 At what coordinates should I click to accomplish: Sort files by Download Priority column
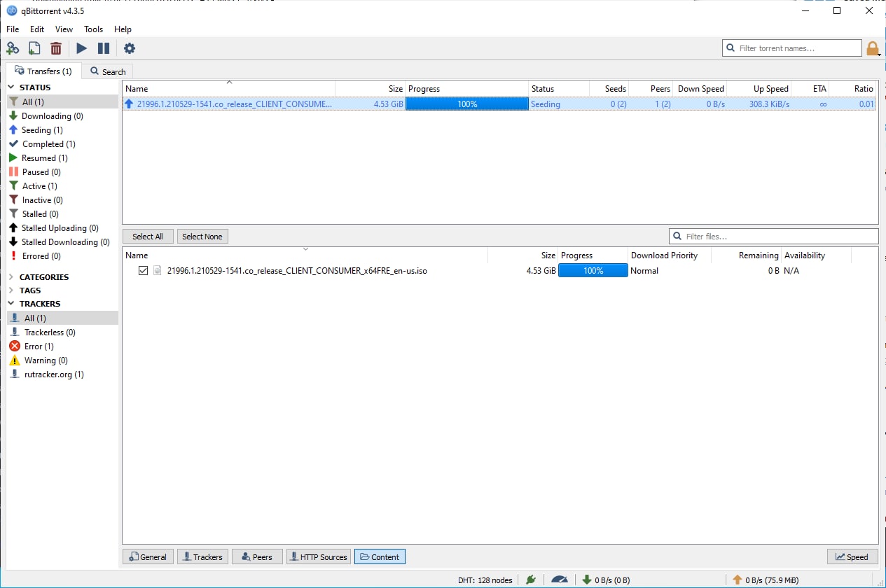[x=670, y=255]
